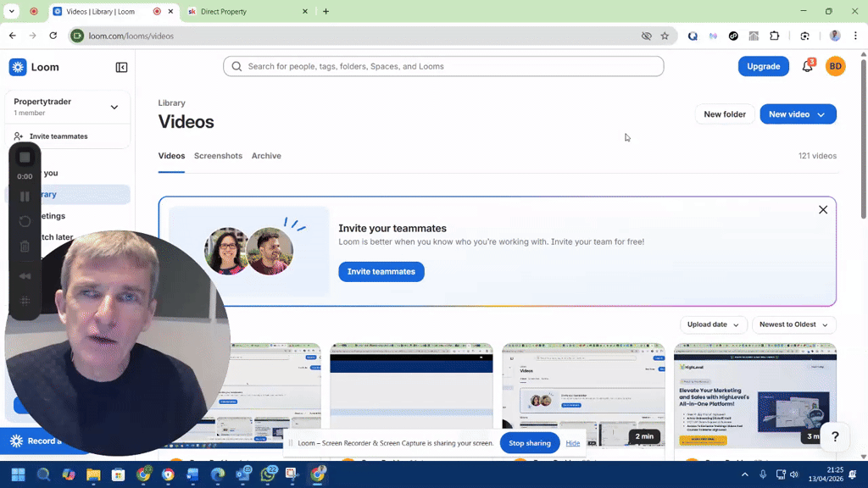
Task: Reload the page
Action: coord(53,36)
